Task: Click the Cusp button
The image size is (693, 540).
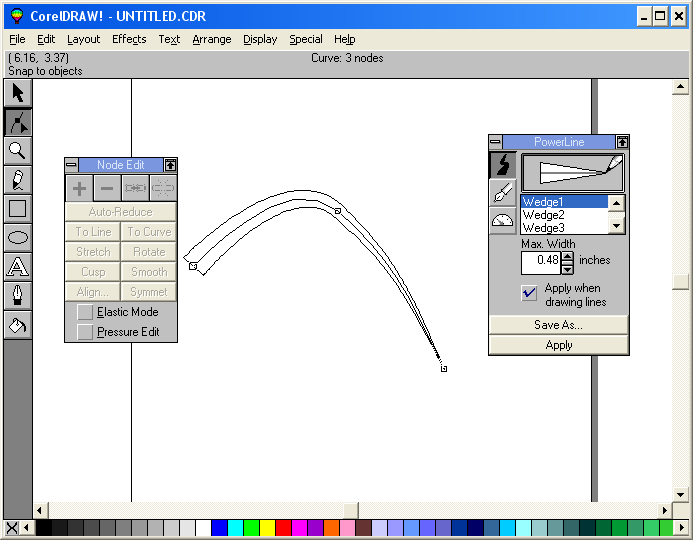Action: [93, 272]
